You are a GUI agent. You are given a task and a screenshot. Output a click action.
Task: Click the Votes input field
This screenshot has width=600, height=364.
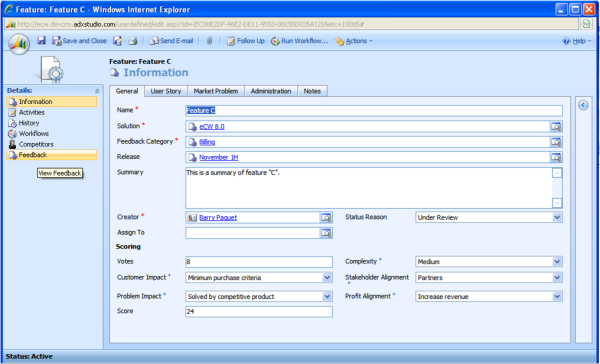click(x=259, y=262)
